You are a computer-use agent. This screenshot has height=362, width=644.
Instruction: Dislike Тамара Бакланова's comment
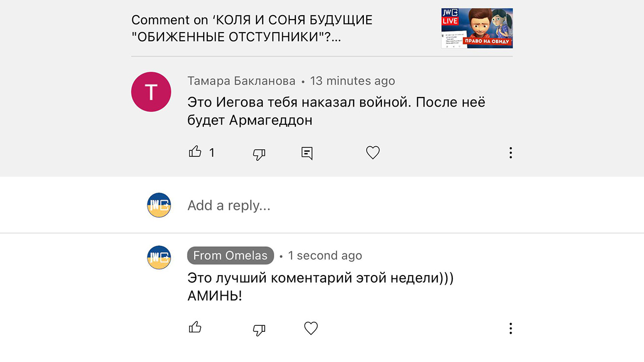click(x=259, y=153)
